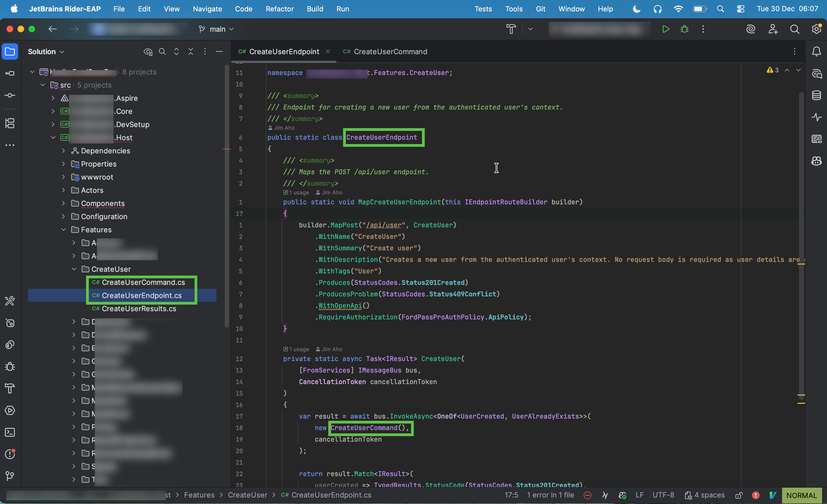
Task: Open the Git tool window icon
Action: click(10, 476)
